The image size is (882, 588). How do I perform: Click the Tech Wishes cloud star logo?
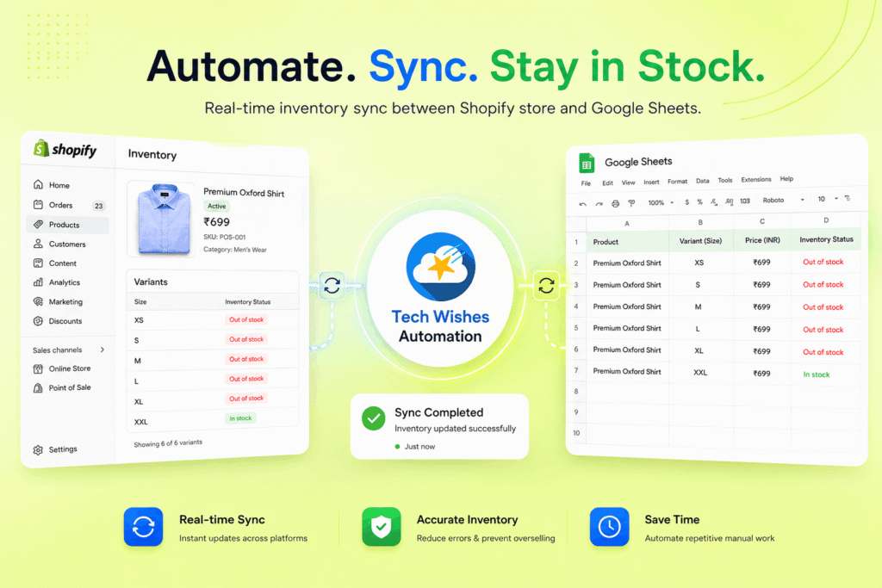click(441, 267)
